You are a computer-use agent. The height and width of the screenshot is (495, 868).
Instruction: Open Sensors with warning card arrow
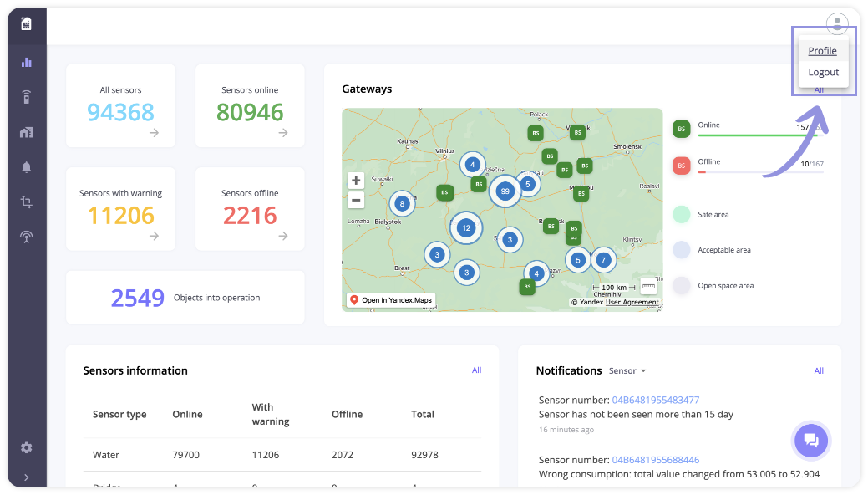tap(154, 236)
